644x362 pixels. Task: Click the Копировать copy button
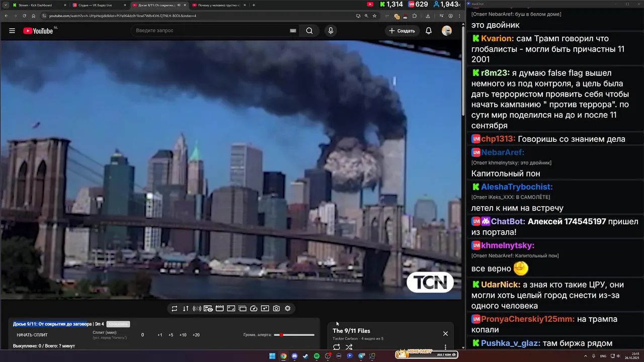click(118, 324)
